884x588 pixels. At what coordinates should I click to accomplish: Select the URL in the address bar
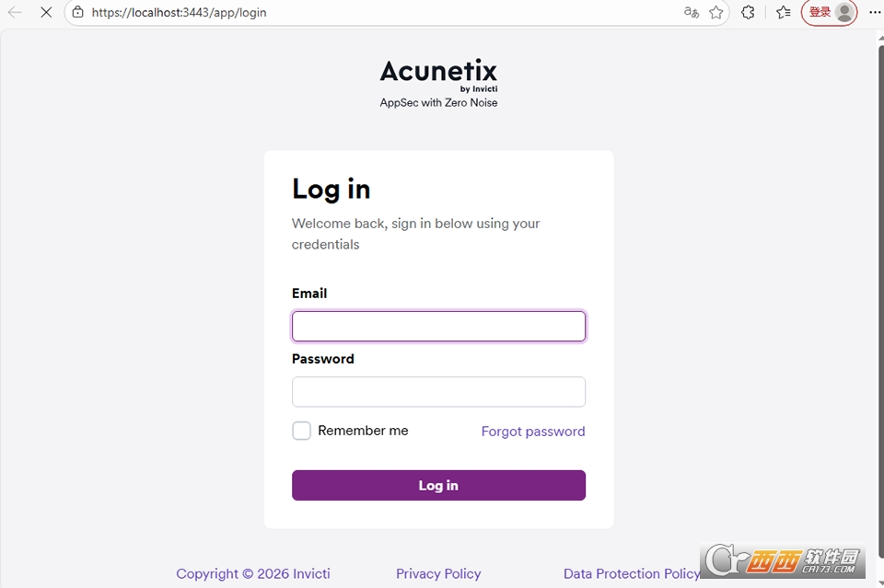click(180, 12)
